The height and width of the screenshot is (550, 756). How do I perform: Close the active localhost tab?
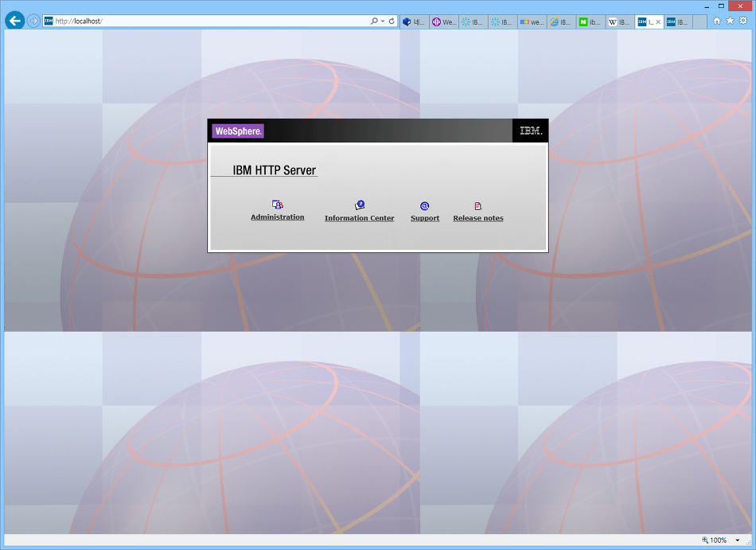[658, 21]
